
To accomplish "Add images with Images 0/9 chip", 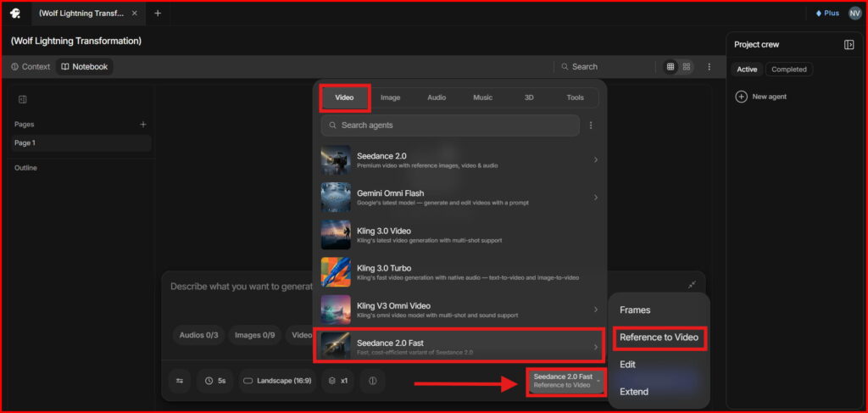I will point(254,335).
